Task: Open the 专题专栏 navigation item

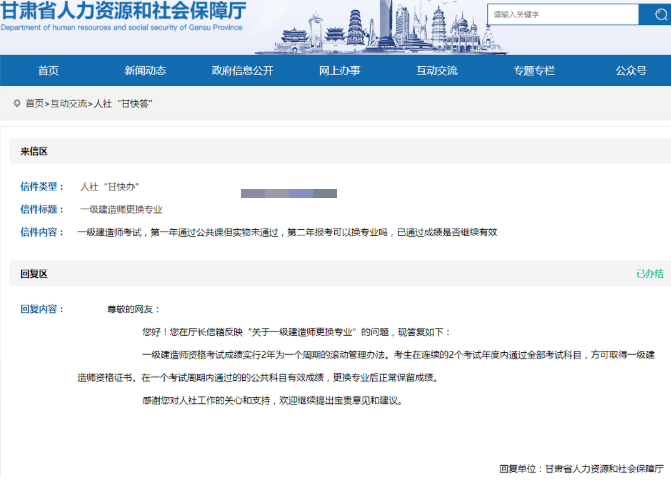Action: (534, 71)
